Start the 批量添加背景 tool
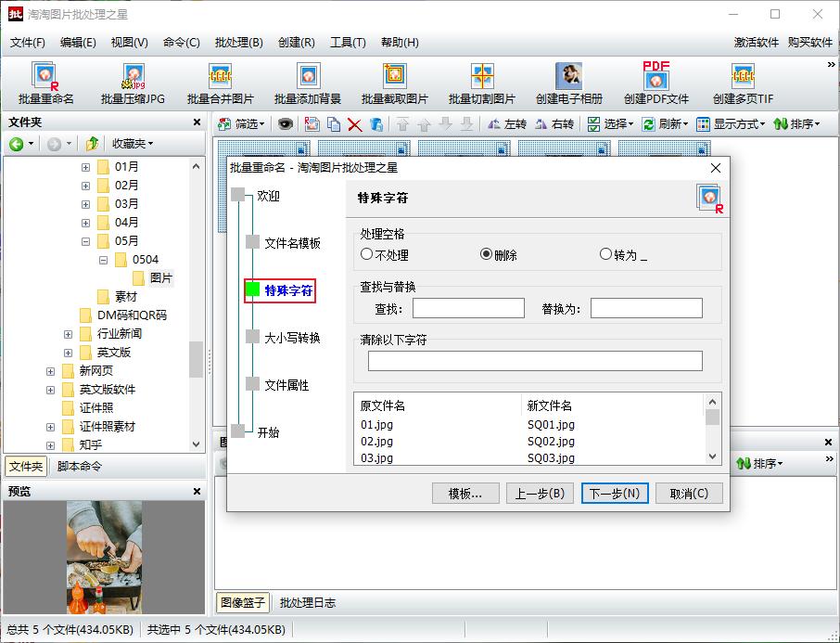The height and width of the screenshot is (643, 840). (307, 82)
